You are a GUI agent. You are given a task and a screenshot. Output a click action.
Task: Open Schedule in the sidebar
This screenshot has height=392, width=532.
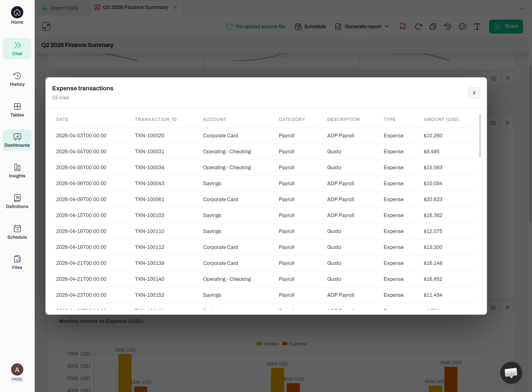[x=17, y=232]
